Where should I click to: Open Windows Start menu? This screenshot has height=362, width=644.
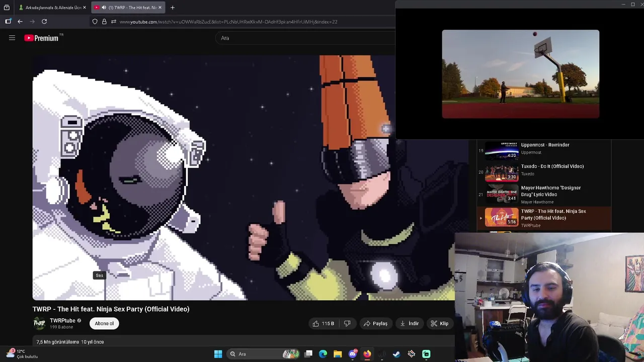pos(218,354)
